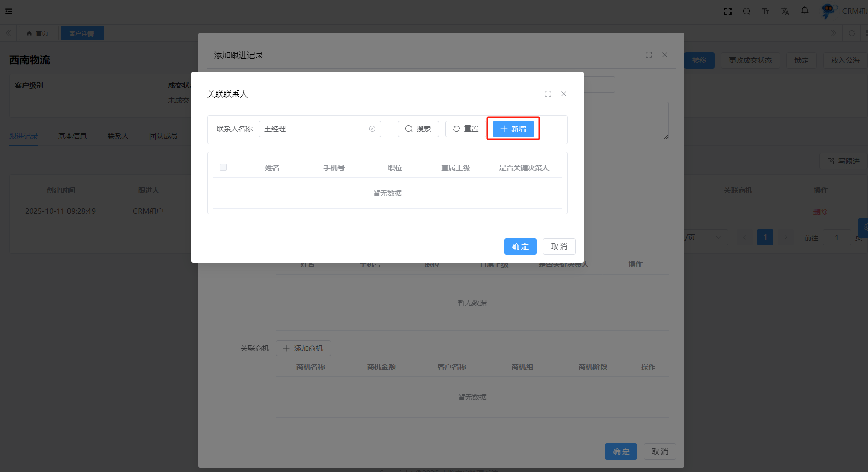The image size is (868, 472).
Task: Confirm with 确定 in 关联联系人 dialog
Action: pos(520,246)
